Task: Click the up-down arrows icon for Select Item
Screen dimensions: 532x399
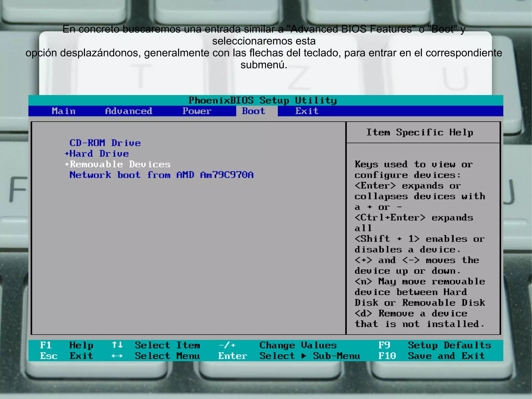Action: [x=117, y=345]
